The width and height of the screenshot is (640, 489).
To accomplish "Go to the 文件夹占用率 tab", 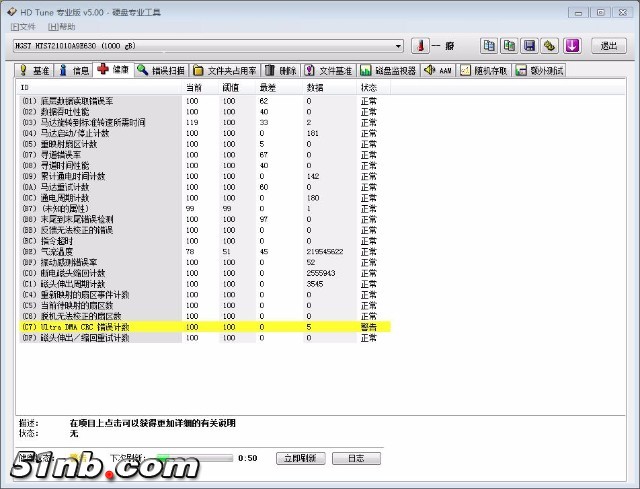I will 225,71.
